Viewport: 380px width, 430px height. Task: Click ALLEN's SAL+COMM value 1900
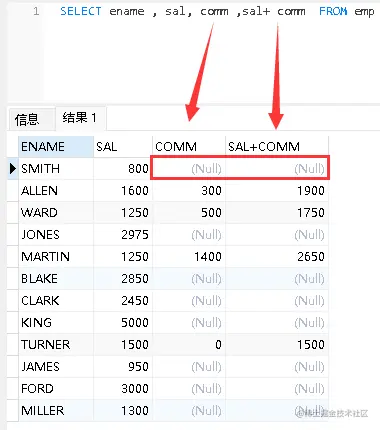point(311,191)
